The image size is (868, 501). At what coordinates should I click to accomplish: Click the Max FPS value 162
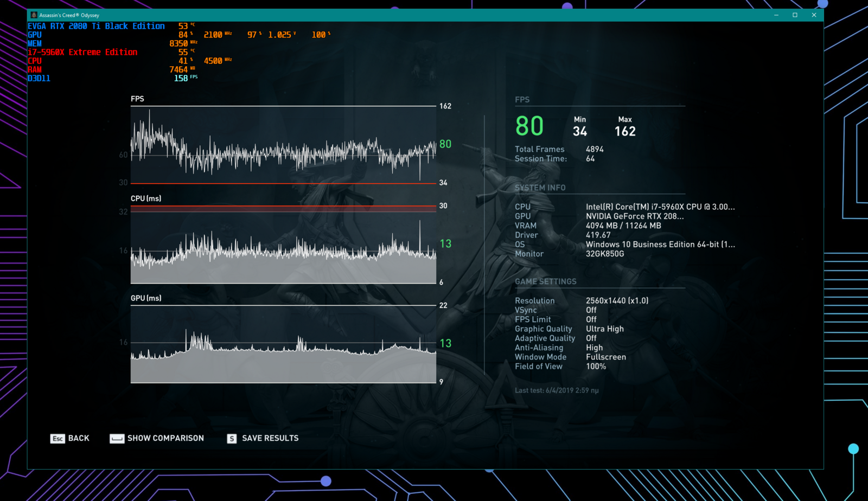point(625,131)
